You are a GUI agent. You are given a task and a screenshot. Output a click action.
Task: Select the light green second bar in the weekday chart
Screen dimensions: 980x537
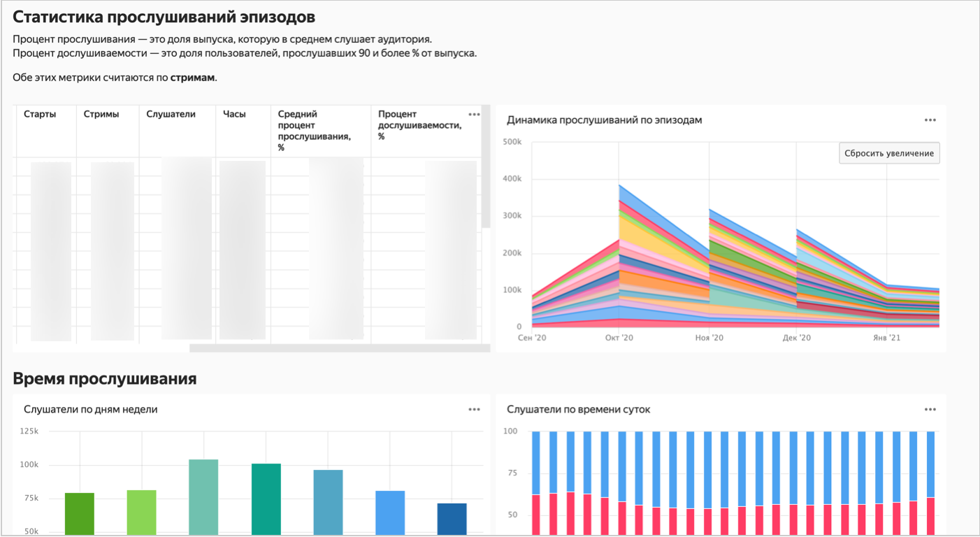(x=142, y=513)
